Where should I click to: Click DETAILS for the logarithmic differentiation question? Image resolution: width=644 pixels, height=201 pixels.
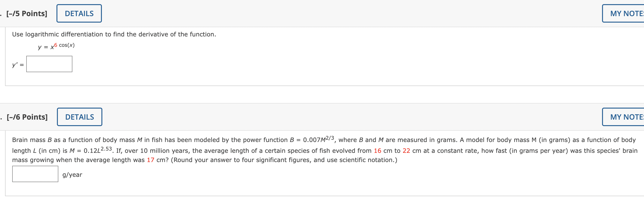[79, 13]
